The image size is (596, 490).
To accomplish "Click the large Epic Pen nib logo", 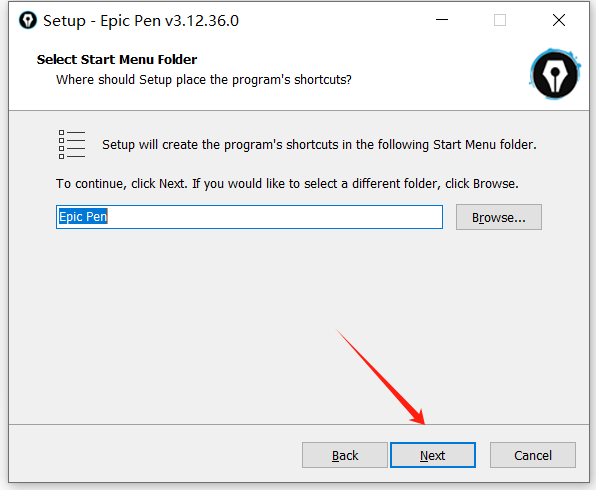I will click(x=555, y=74).
